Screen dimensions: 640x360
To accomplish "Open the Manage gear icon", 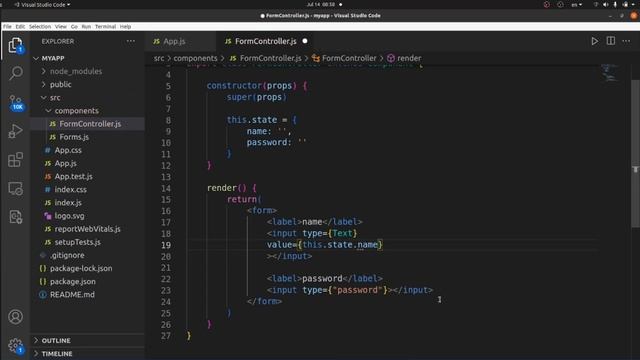I will (16, 346).
